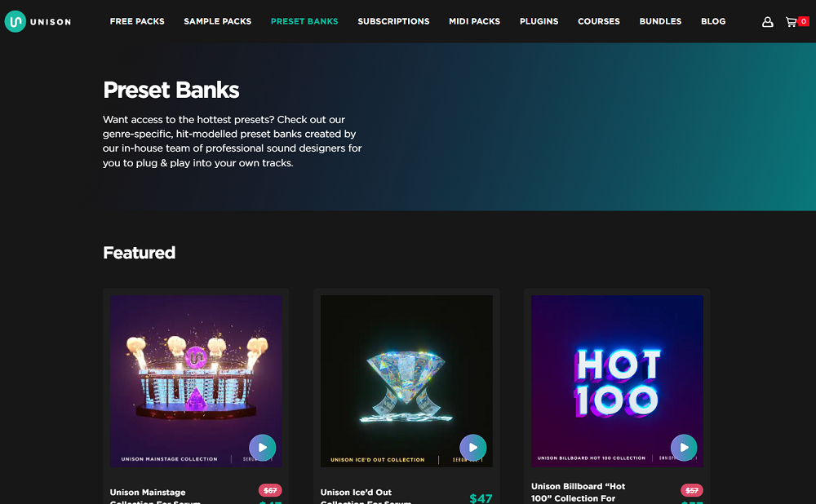Play the Mainstage Collection audio preview
816x504 pixels.
(262, 447)
